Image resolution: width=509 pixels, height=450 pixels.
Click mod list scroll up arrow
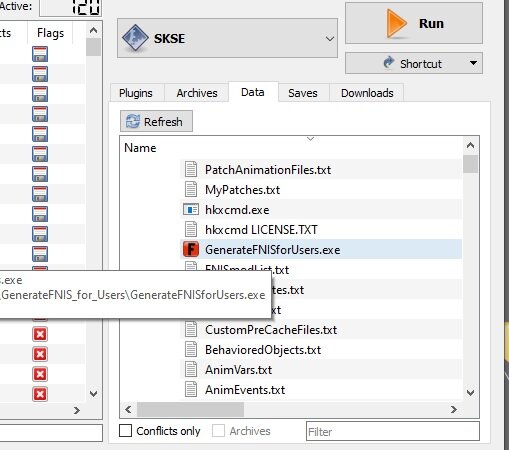click(94, 31)
